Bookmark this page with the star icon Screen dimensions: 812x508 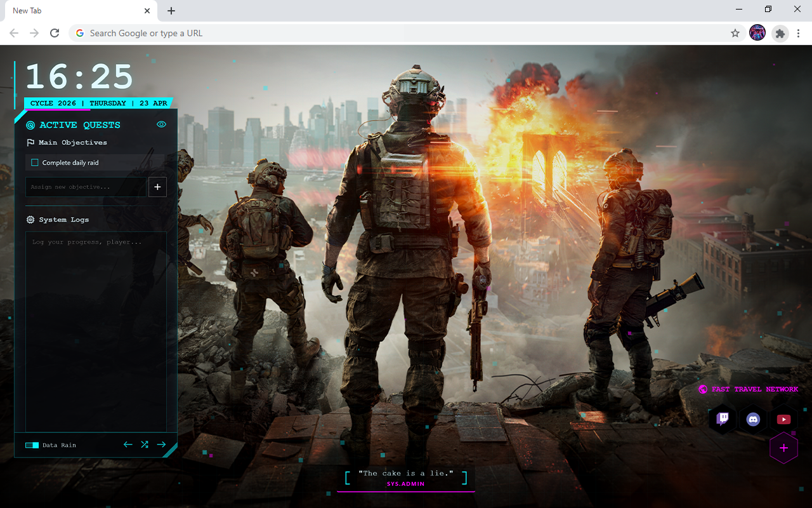point(735,33)
